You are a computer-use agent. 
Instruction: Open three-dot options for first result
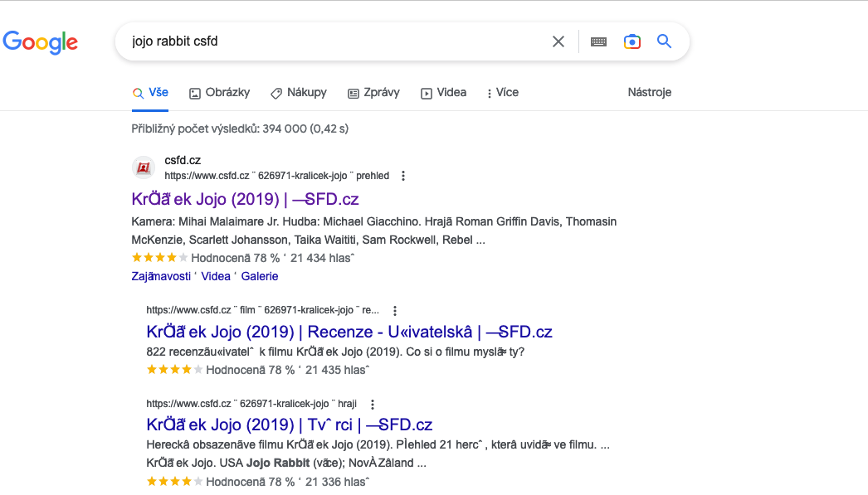click(403, 176)
